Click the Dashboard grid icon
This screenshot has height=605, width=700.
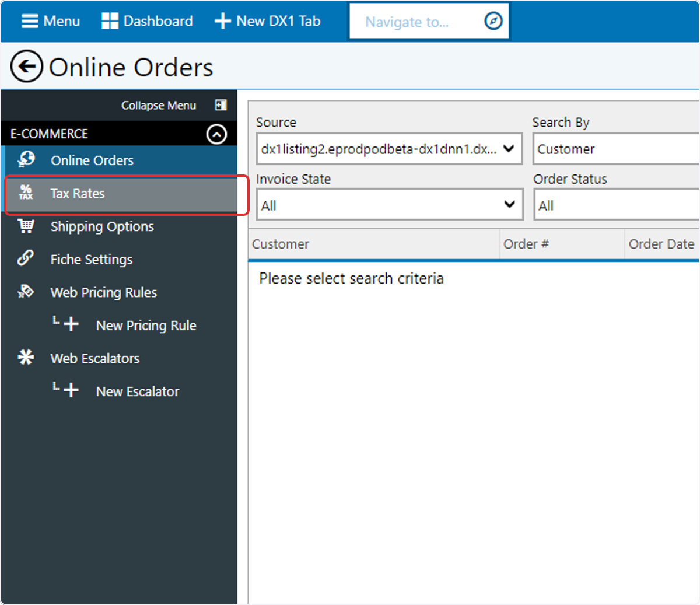pos(110,21)
